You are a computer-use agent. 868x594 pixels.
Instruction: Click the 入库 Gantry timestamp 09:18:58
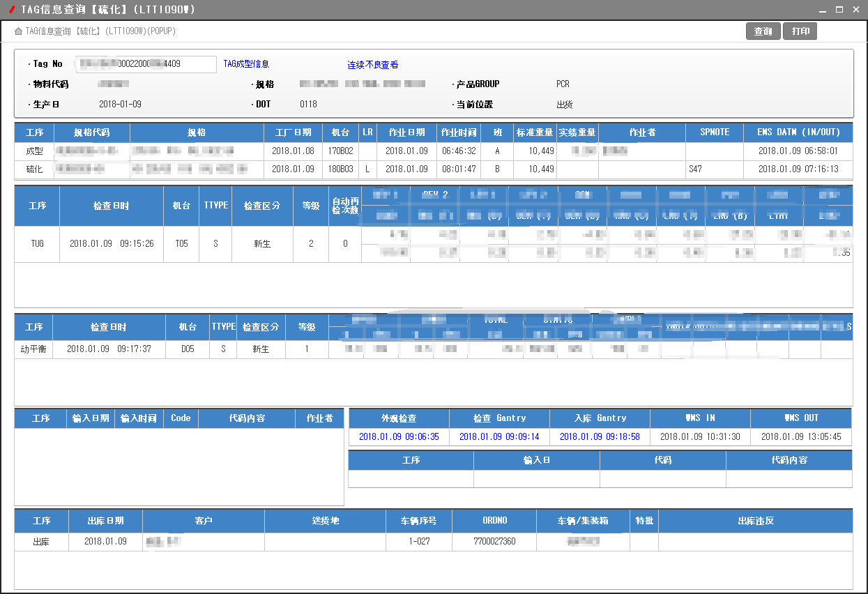point(600,437)
